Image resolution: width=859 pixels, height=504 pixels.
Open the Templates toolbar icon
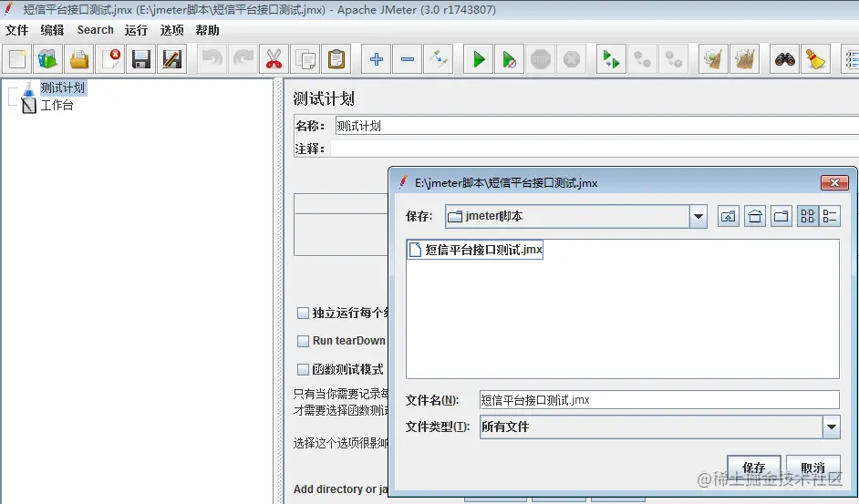[47, 58]
